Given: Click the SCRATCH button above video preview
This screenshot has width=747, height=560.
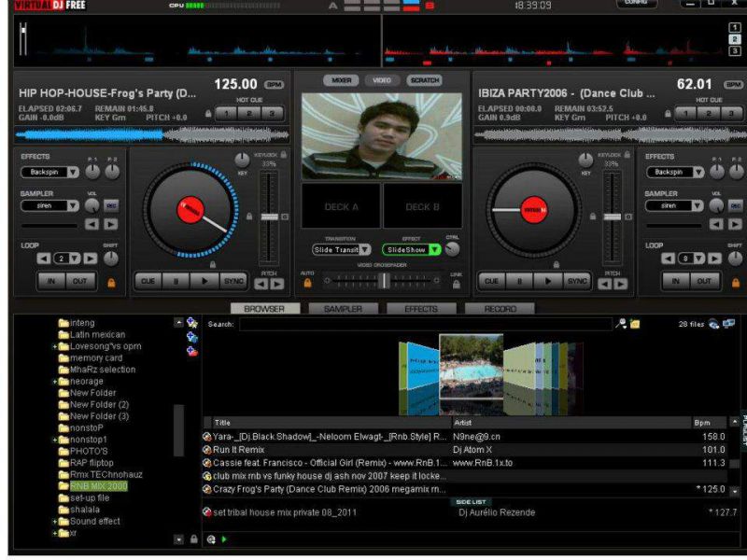Looking at the screenshot, I should click(x=424, y=81).
